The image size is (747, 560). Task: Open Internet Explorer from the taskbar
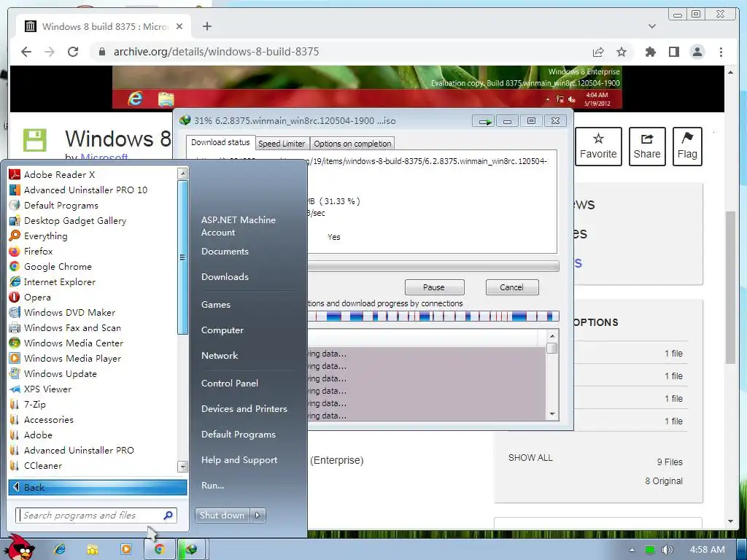coord(60,549)
